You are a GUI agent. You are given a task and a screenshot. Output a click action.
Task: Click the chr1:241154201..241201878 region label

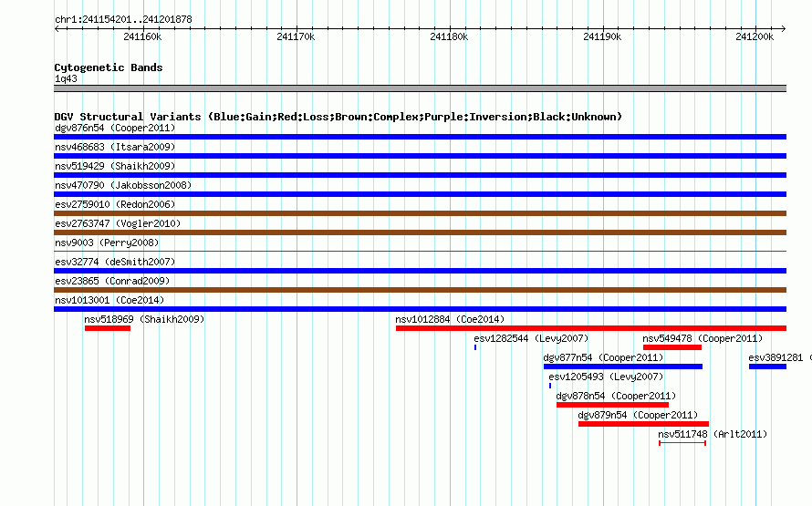(x=123, y=19)
